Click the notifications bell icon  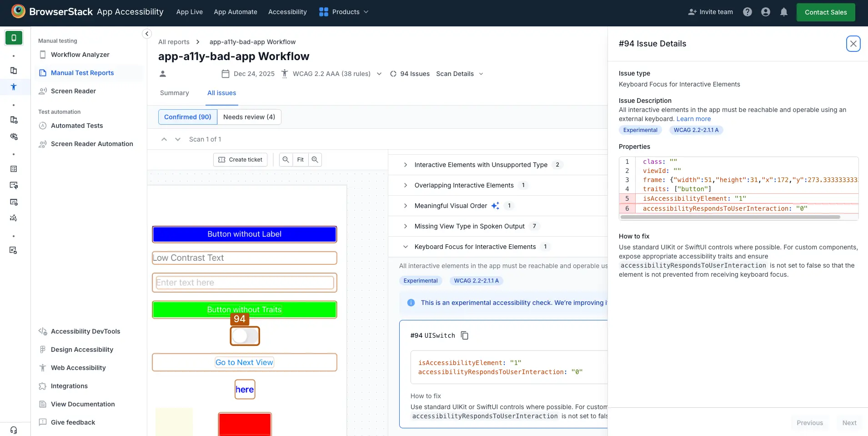click(783, 12)
